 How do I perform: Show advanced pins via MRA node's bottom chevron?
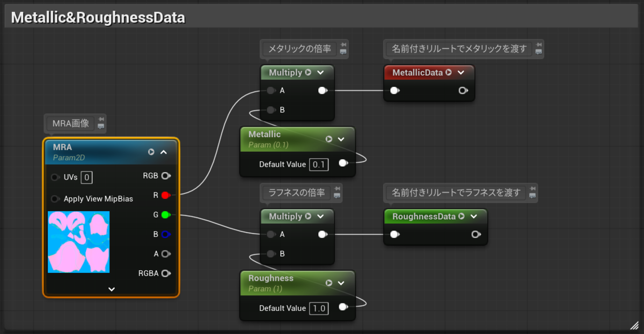[x=111, y=289]
